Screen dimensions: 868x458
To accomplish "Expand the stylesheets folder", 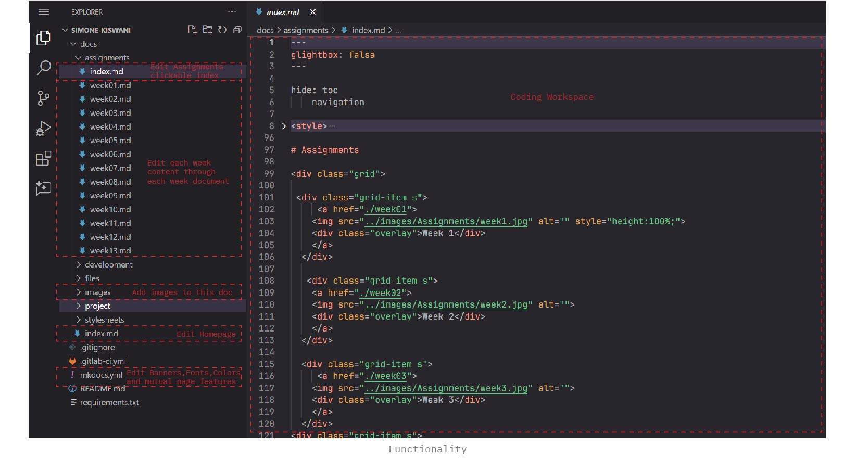I will (x=104, y=320).
